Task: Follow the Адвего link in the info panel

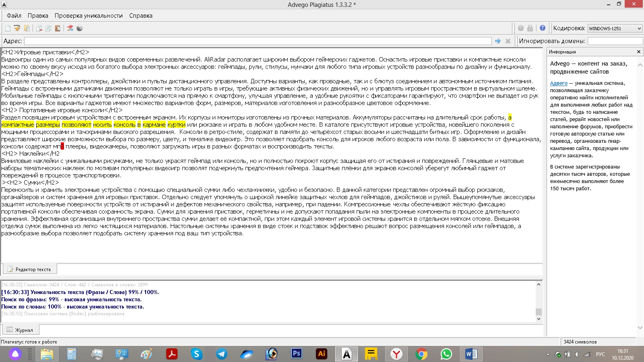Action: click(559, 83)
